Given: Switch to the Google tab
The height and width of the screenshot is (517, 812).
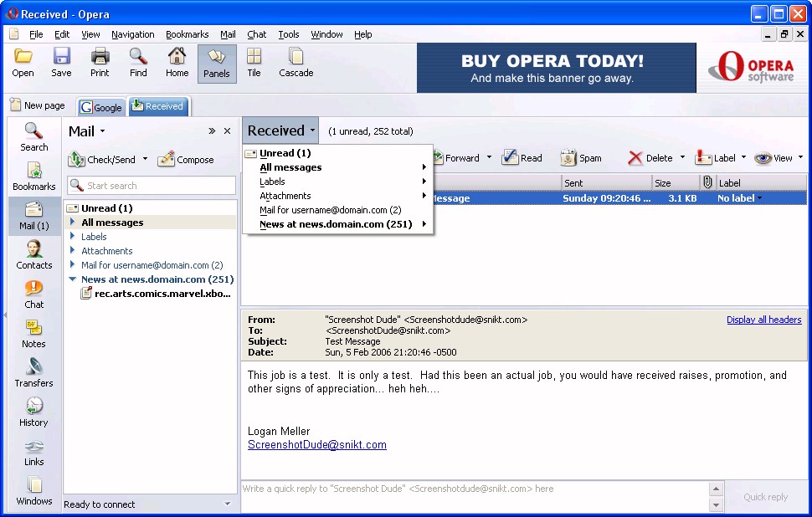Looking at the screenshot, I should (x=101, y=107).
